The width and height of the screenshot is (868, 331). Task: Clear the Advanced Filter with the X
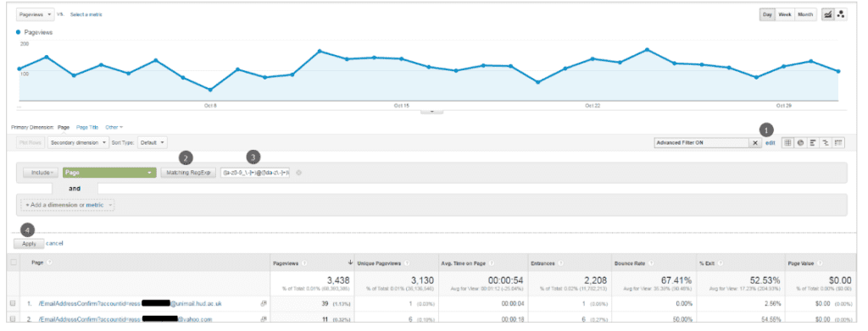coord(755,143)
